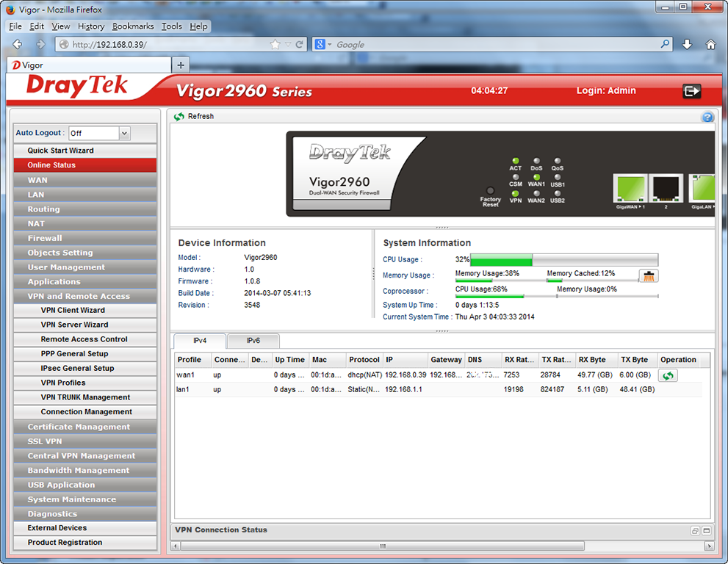Screen dimensions: 728x564
Task: Click the GigaWAN 1 port on the router image
Action: [630, 189]
